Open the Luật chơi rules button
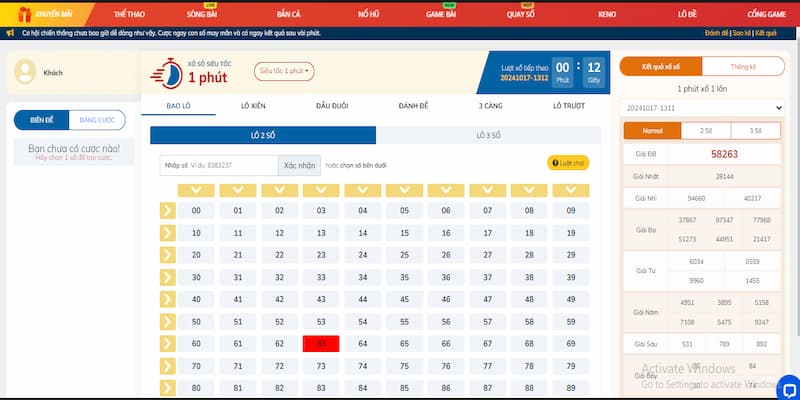Viewport: 800px width, 400px height. click(x=567, y=163)
